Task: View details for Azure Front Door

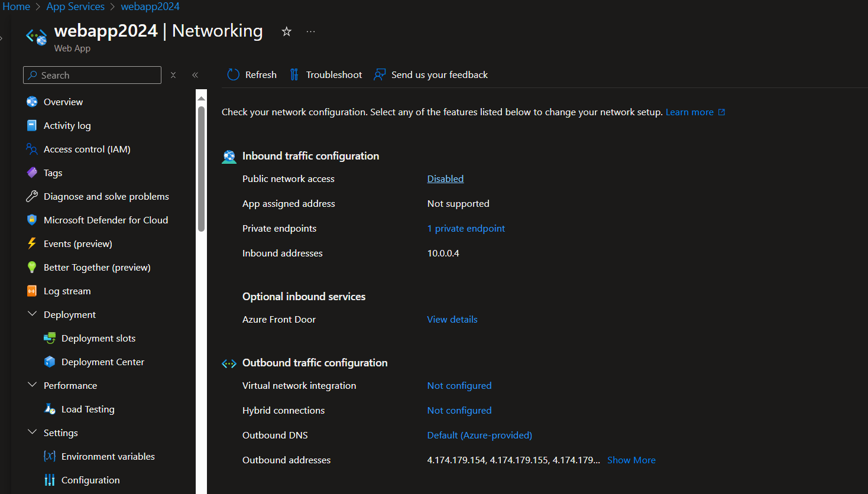Action: click(x=452, y=319)
